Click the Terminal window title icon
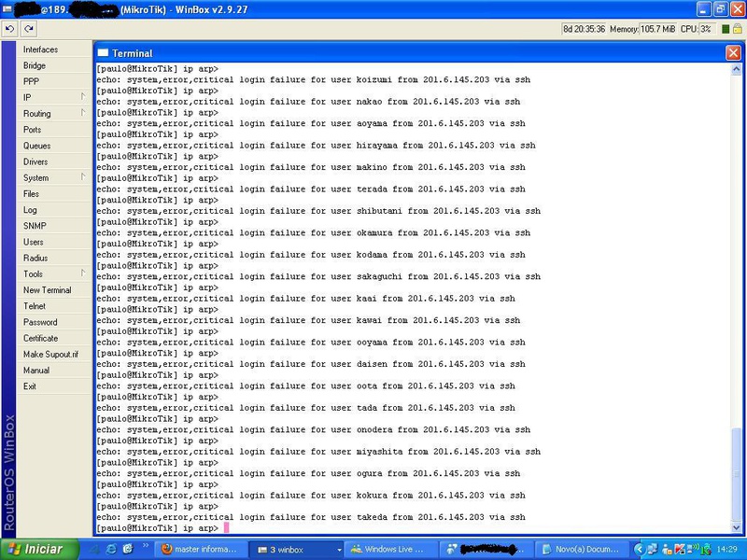The width and height of the screenshot is (747, 560). [103, 53]
